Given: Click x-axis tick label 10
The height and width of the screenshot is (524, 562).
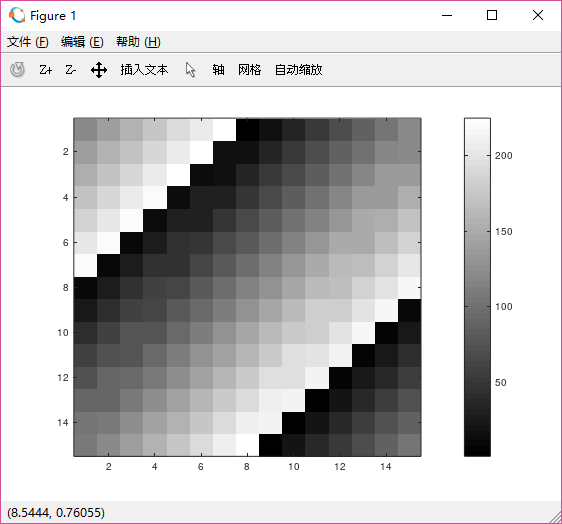Looking at the screenshot, I should [x=294, y=467].
